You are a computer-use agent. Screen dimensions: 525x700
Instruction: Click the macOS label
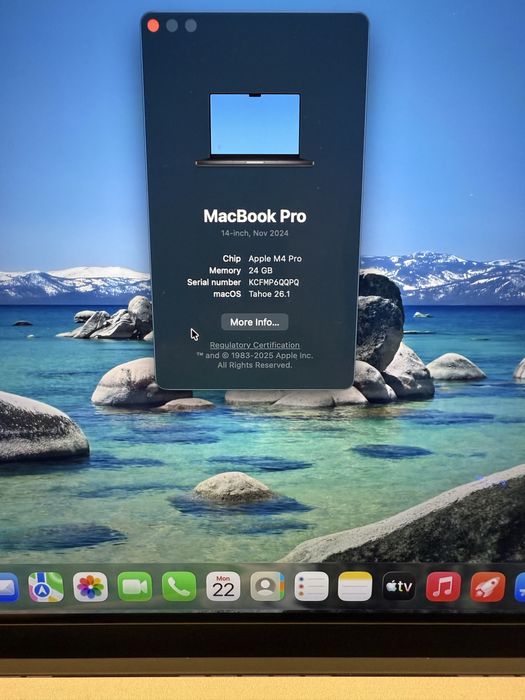pyautogui.click(x=227, y=294)
